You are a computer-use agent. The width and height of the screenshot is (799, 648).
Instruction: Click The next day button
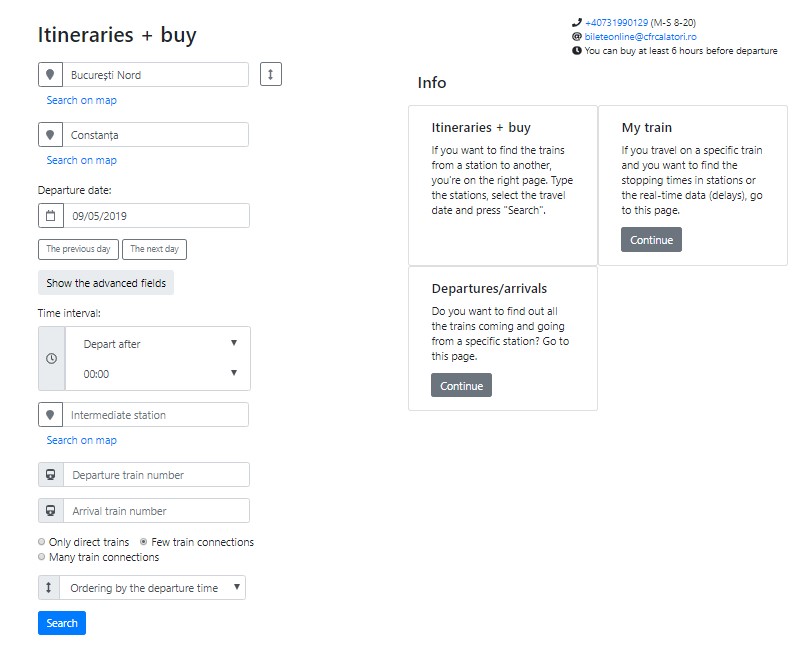click(154, 249)
